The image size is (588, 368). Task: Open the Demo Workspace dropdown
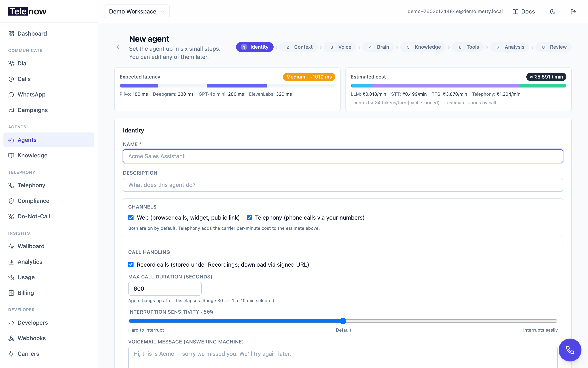pos(137,11)
